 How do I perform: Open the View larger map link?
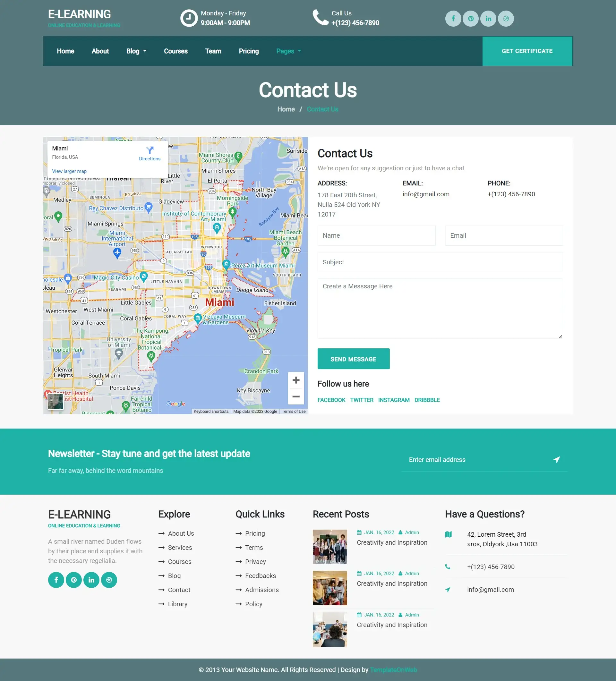[69, 171]
